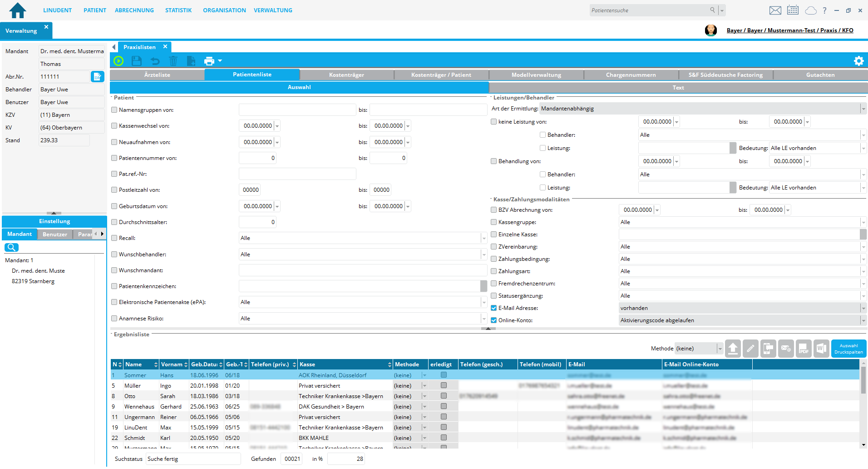Click the PDF export icon
The height and width of the screenshot is (469, 868).
tap(804, 349)
